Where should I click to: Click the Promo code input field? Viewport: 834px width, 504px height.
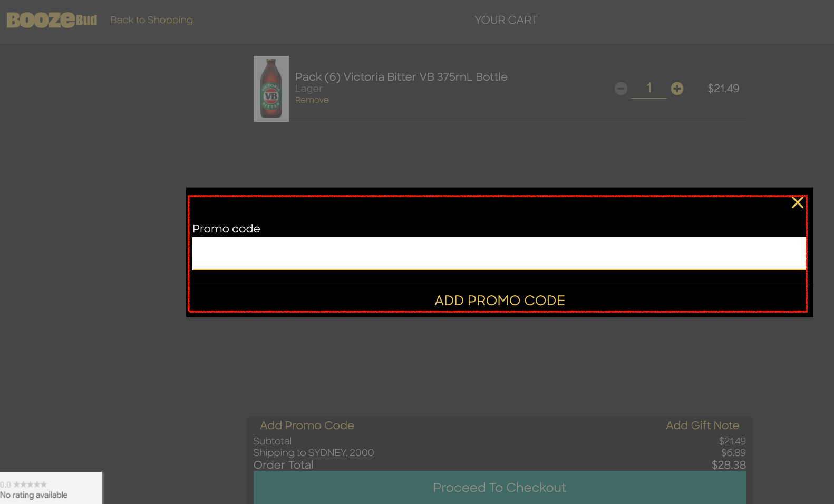pos(499,254)
